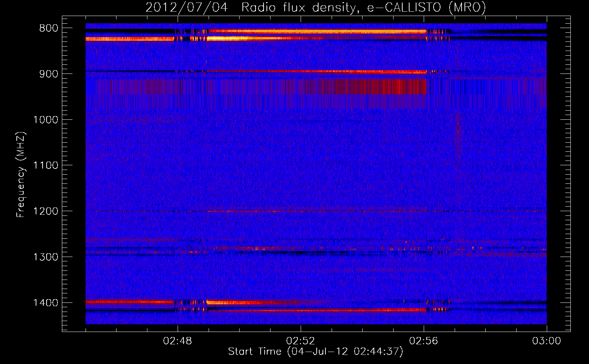Select the 02:48 time axis label
The height and width of the screenshot is (364, 589).
(178, 341)
